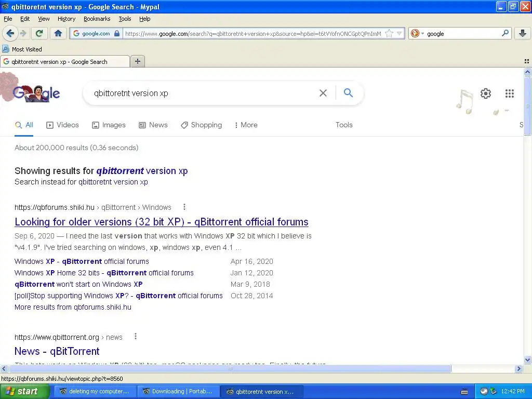
Task: Open the File menu
Action: pos(8,19)
